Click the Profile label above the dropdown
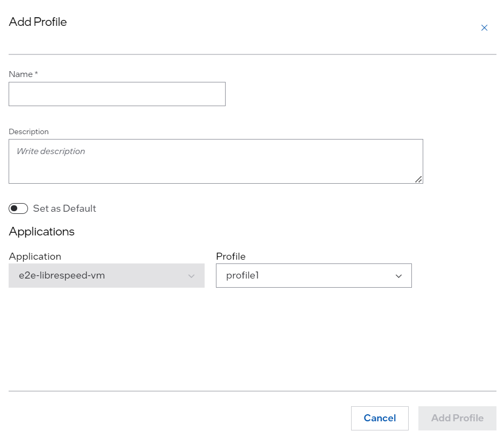The width and height of the screenshot is (504, 438). tap(230, 256)
